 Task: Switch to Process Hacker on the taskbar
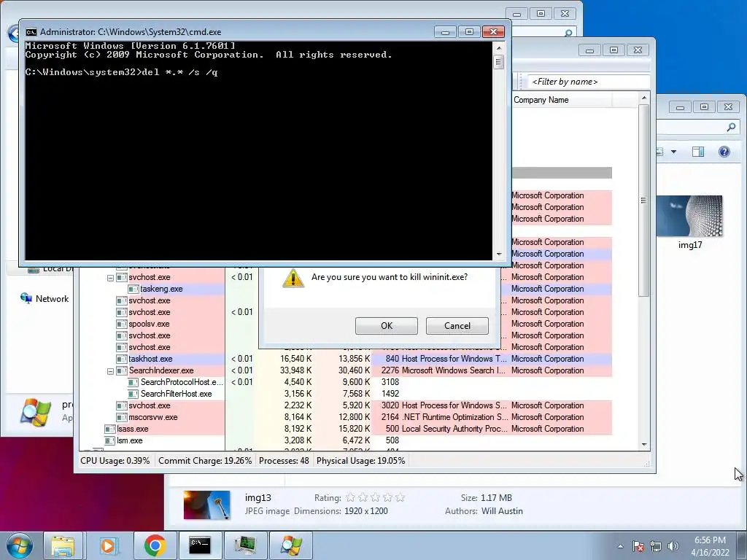pyautogui.click(x=245, y=545)
